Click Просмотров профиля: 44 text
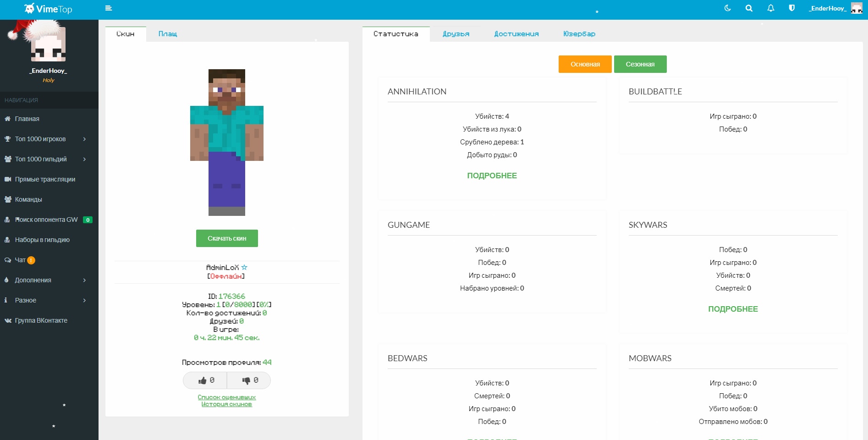Image resolution: width=868 pixels, height=440 pixels. pos(227,363)
